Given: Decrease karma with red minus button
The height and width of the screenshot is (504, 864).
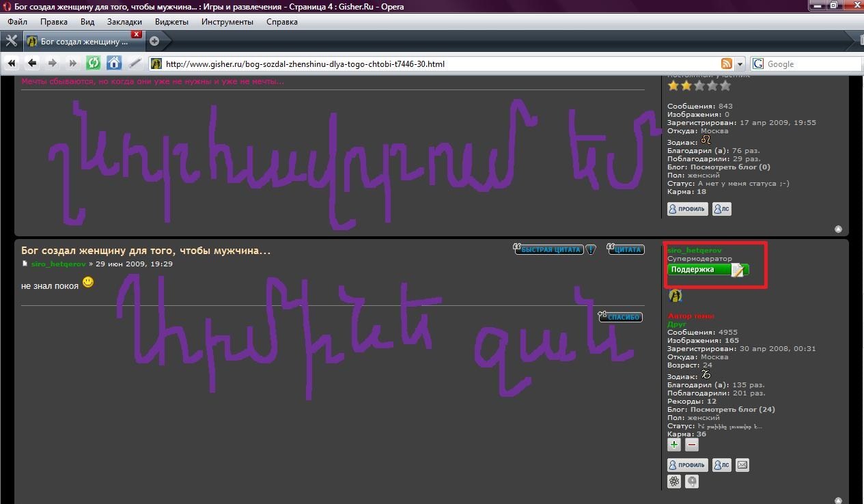Looking at the screenshot, I should tap(692, 445).
